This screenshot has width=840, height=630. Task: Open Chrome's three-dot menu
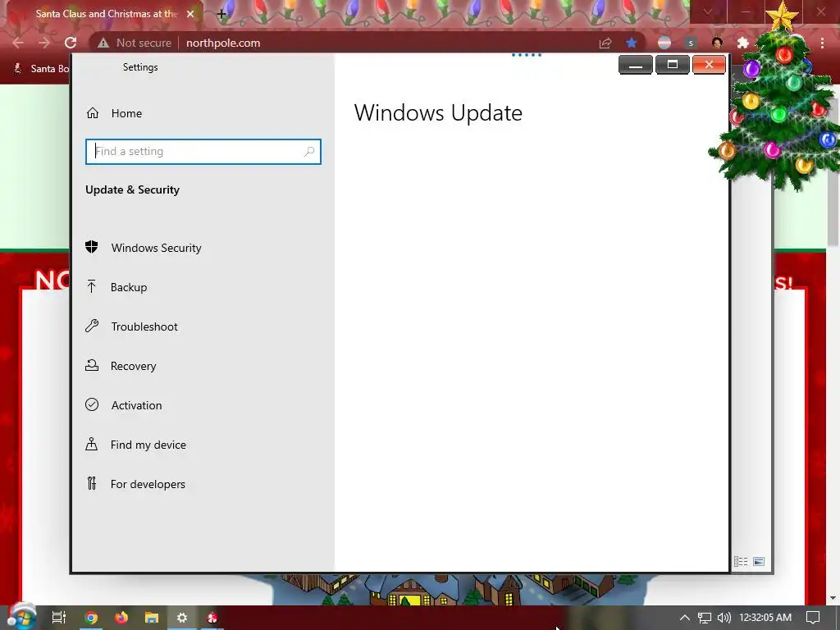(x=822, y=43)
